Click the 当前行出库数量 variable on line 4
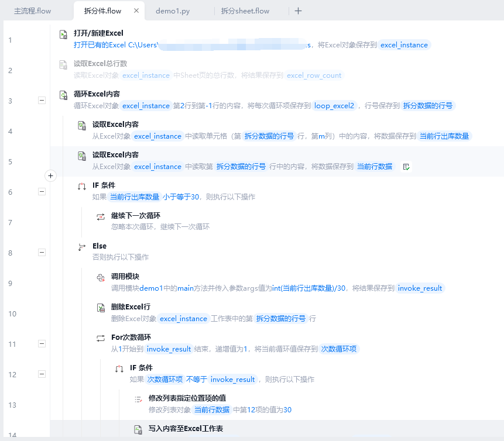Screen dimensions: 504x441 pos(444,136)
